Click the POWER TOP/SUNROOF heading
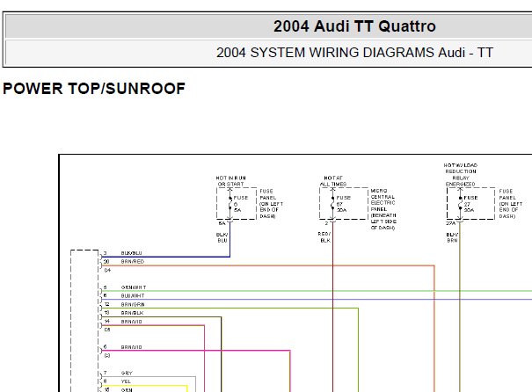This screenshot has height=392, width=532. click(94, 89)
